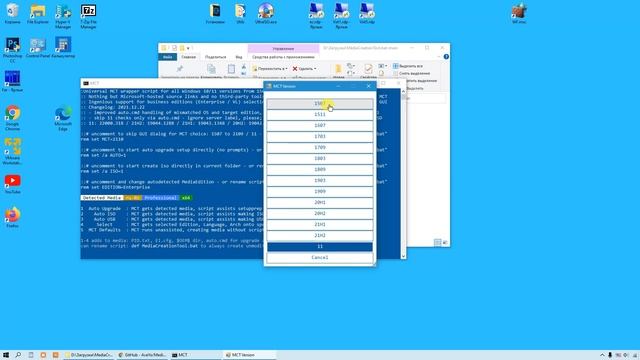Select the 1903 version button

click(320, 181)
